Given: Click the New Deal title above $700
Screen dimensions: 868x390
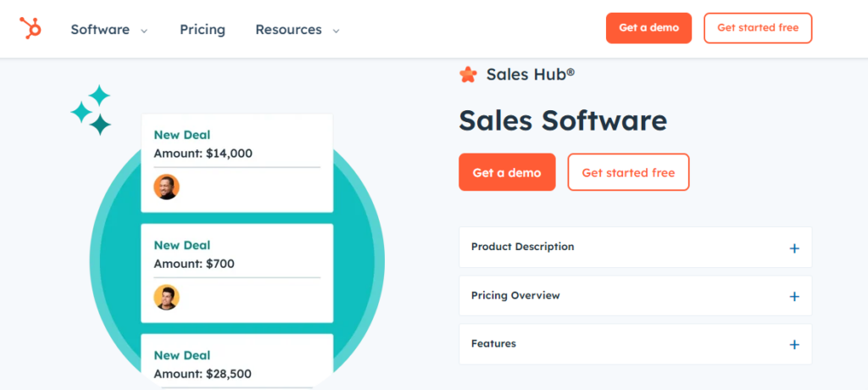Looking at the screenshot, I should [x=182, y=245].
